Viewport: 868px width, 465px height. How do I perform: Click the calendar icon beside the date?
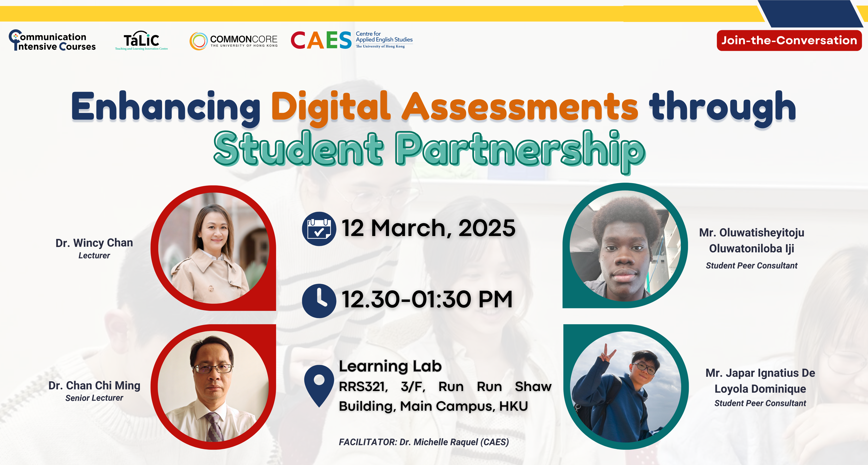click(319, 228)
